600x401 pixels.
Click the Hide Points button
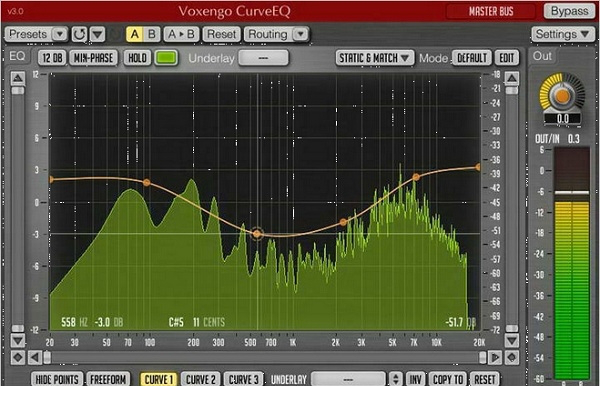(x=57, y=380)
